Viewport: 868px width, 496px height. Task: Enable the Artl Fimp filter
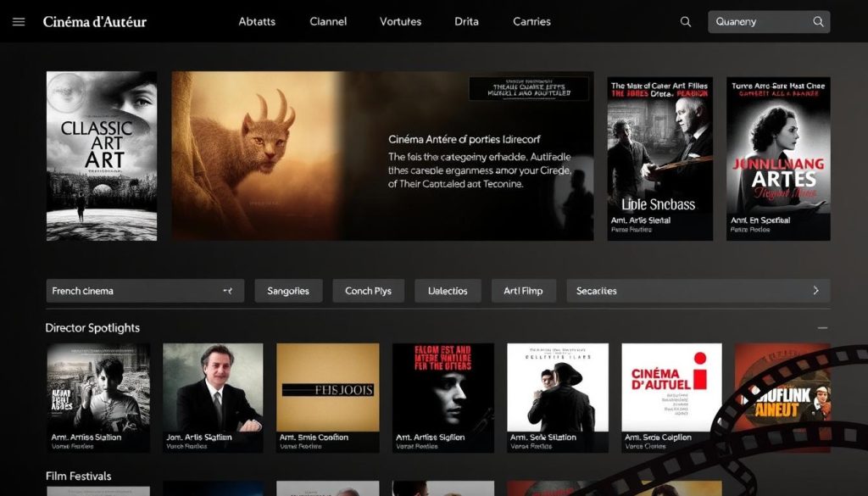[524, 290]
